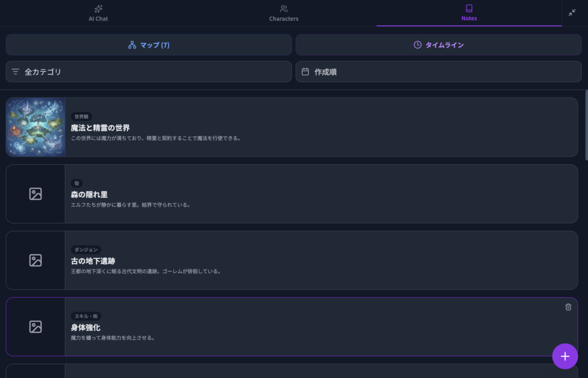588x378 pixels.
Task: Open the 作成順 sort order dropdown
Action: tap(438, 72)
